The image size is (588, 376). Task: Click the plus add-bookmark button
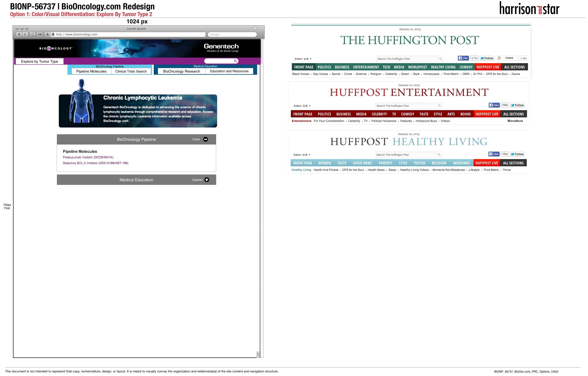[47, 34]
